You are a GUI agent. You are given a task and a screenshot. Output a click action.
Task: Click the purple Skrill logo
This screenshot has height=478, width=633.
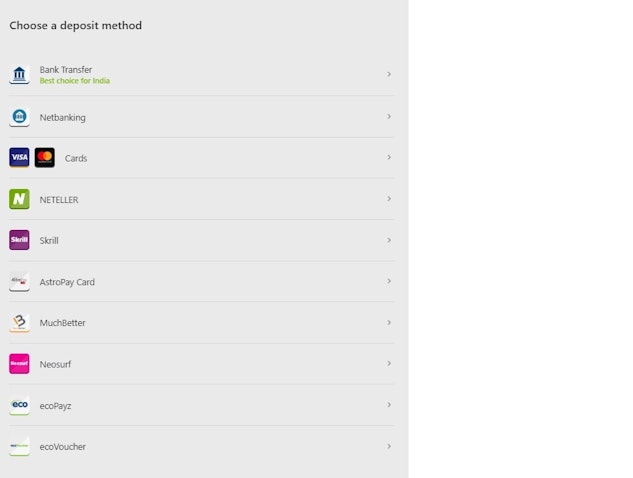point(19,240)
